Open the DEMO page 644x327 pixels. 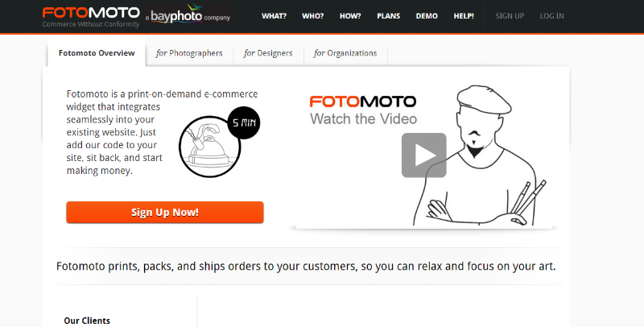click(427, 16)
